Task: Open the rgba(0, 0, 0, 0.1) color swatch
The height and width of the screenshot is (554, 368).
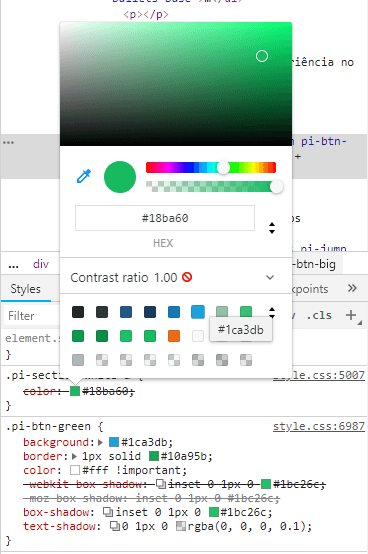Action: point(181,526)
